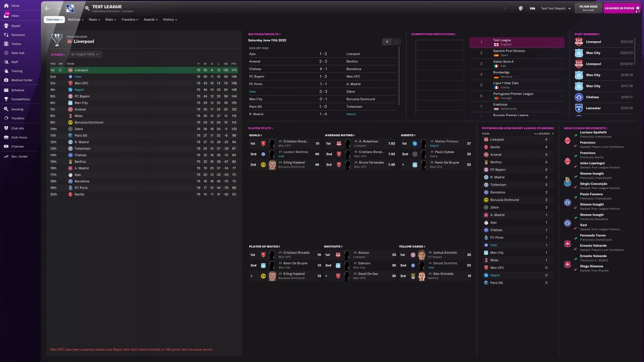The width and height of the screenshot is (644, 362).
Task: Open the Assists stats link
Action: [408, 135]
